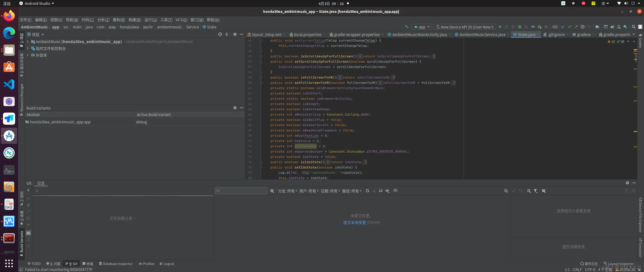Click the Git log search text field
This screenshot has height=272, width=644.
tap(241, 191)
